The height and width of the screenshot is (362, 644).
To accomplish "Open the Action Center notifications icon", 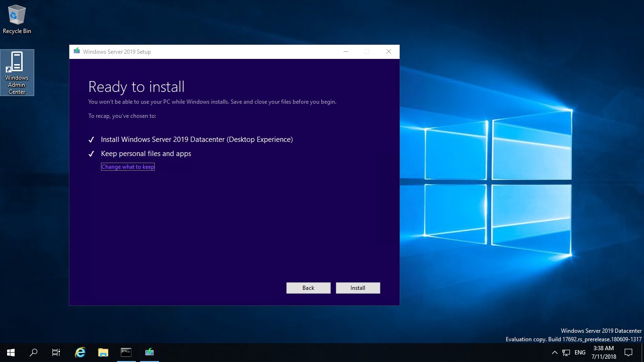I will [628, 352].
